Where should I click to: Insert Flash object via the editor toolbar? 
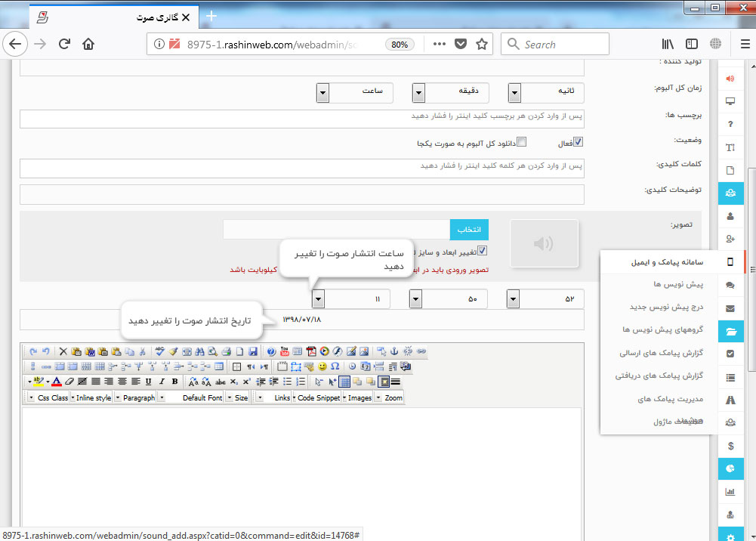(x=338, y=351)
